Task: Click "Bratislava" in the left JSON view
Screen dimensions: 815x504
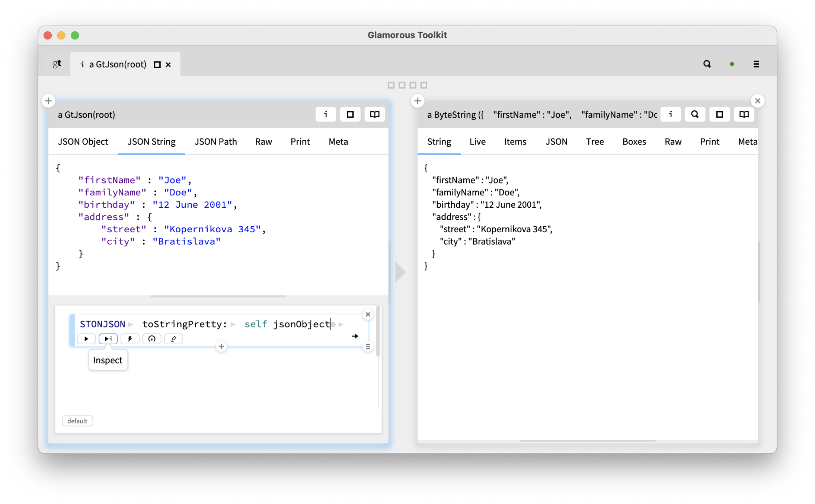Action: (187, 242)
